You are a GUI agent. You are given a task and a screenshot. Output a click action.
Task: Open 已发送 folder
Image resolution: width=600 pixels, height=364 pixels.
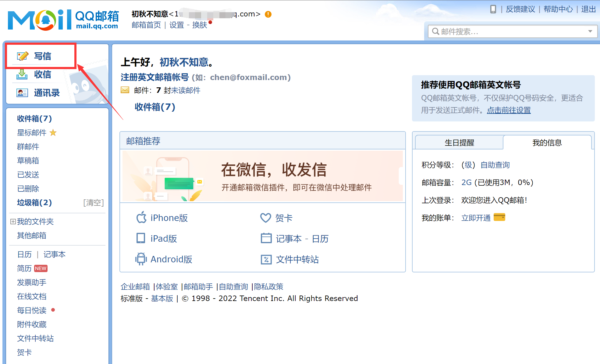point(28,175)
